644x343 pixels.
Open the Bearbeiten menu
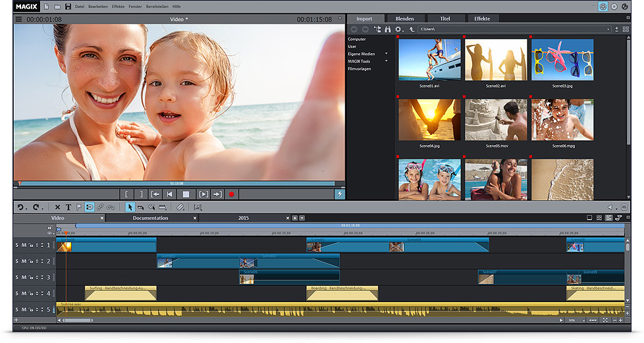tap(98, 7)
